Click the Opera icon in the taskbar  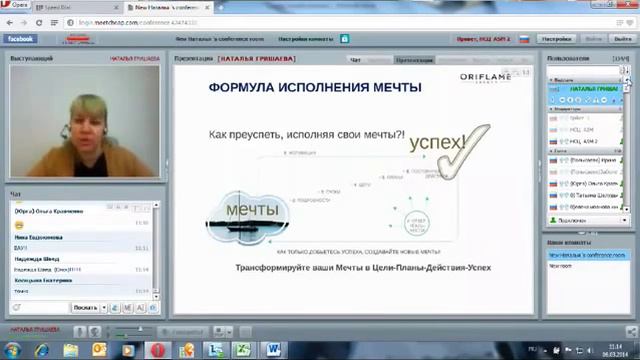click(x=158, y=351)
